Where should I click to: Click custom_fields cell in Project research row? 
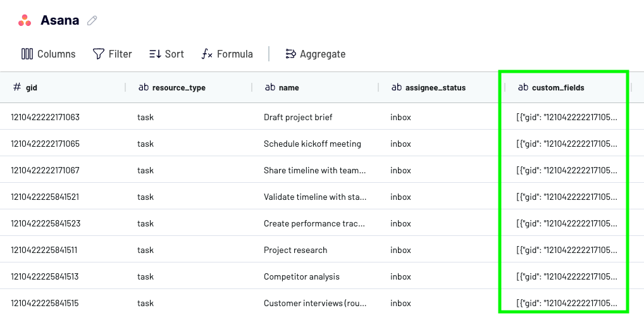coord(567,250)
